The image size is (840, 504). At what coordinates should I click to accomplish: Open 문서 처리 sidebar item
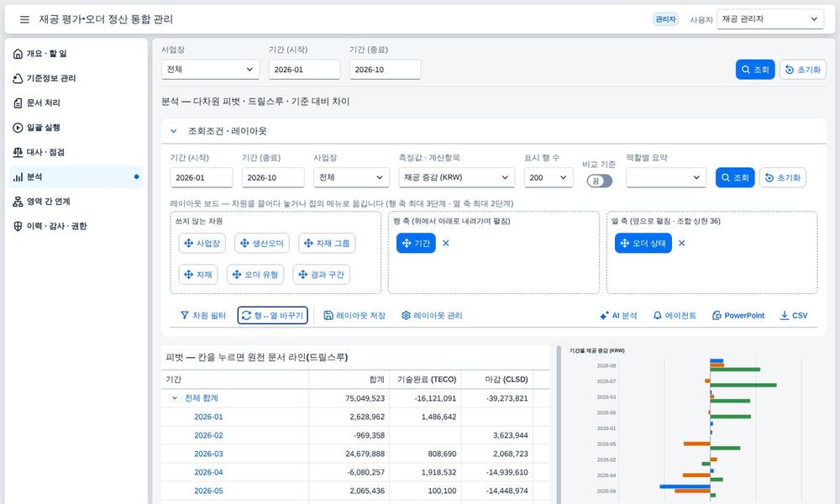(x=76, y=102)
